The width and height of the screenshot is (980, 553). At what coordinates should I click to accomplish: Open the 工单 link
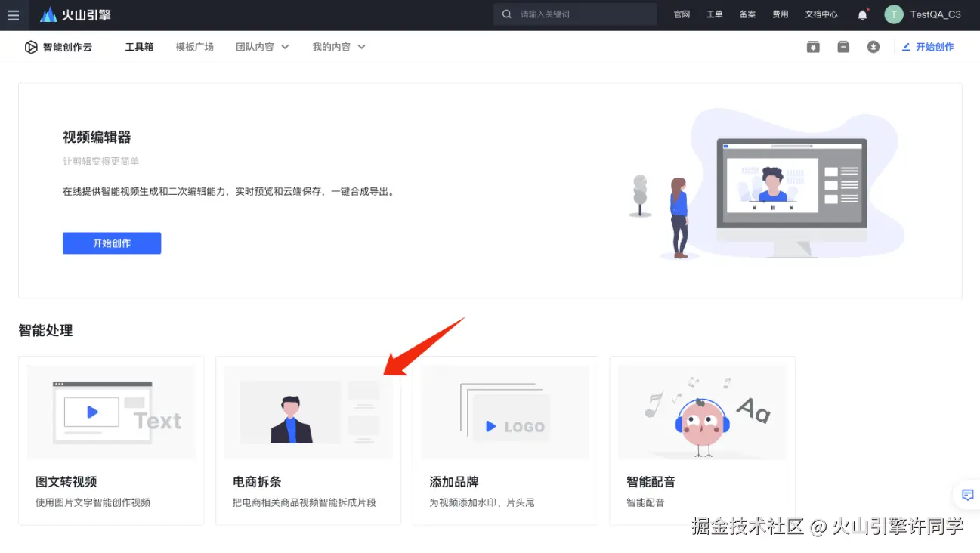pyautogui.click(x=715, y=14)
